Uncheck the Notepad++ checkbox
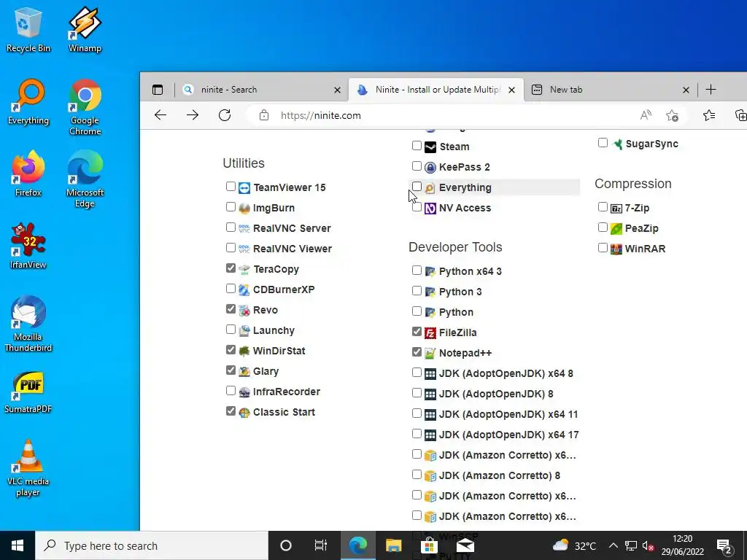 [x=417, y=352]
